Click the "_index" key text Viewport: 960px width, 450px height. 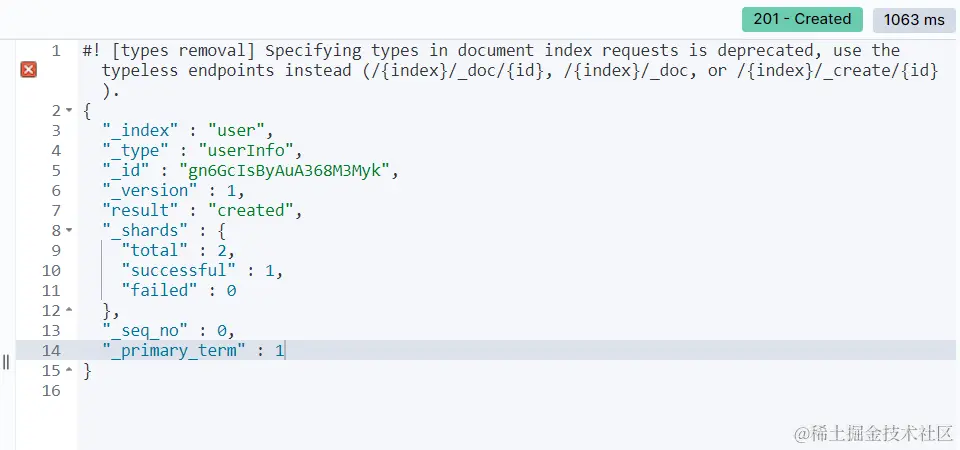point(140,130)
